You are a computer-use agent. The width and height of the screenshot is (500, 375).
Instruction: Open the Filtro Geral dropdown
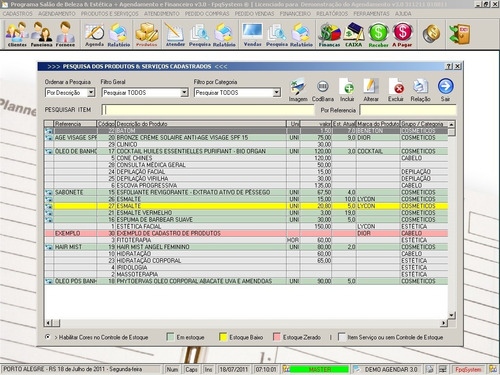point(184,93)
